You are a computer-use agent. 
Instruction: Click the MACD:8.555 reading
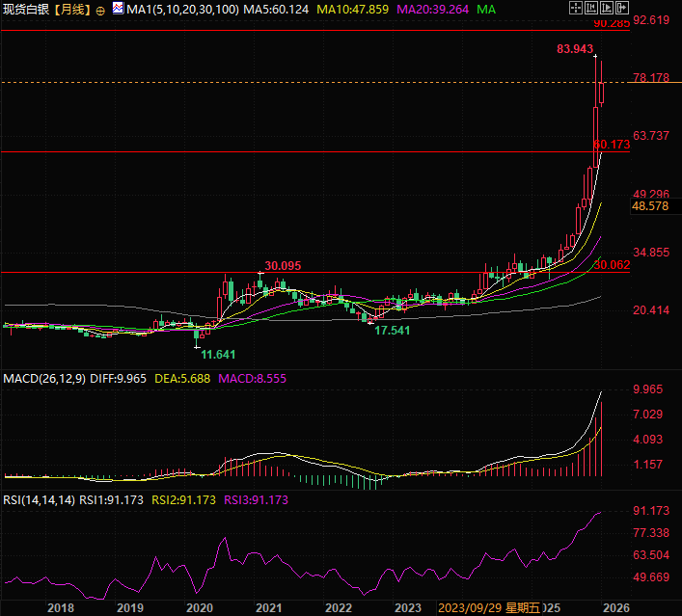pyautogui.click(x=253, y=379)
